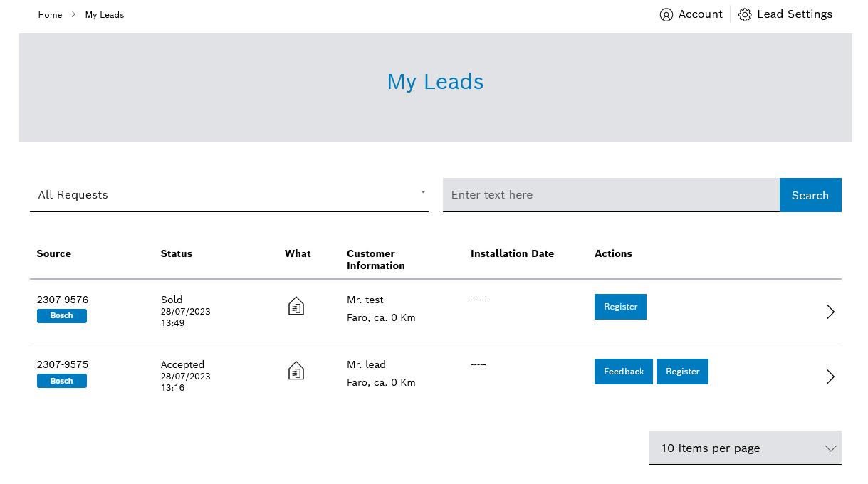Register the Mr. test lead
Image resolution: width=868 pixels, height=484 pixels.
click(620, 307)
